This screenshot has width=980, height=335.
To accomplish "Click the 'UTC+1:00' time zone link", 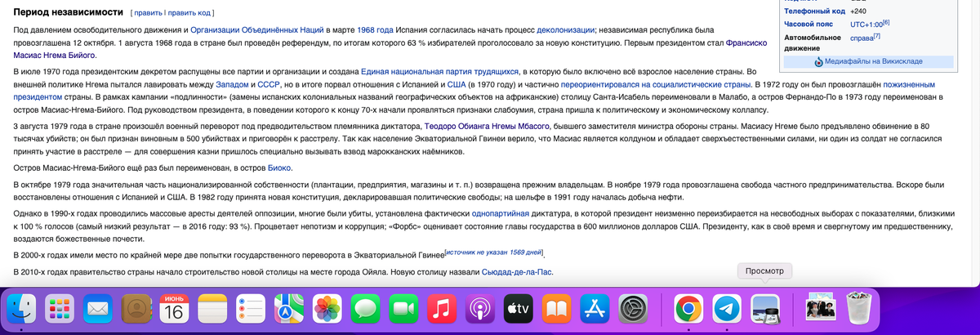I will coord(866,25).
